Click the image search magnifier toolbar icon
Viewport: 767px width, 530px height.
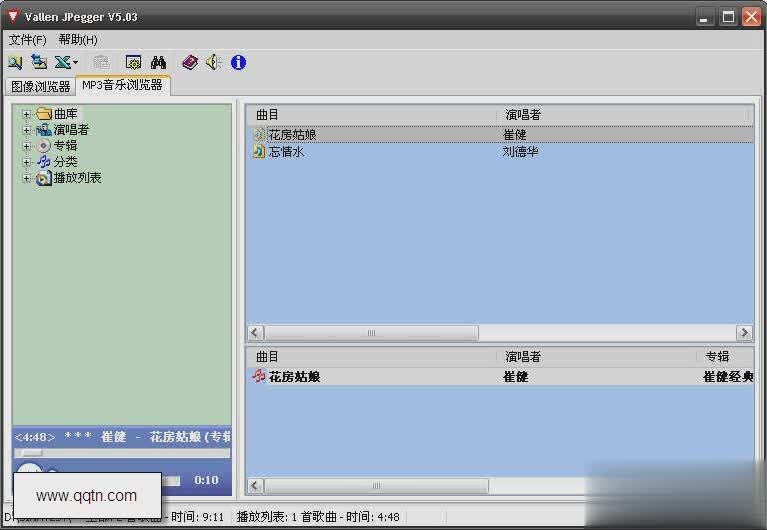click(15, 62)
